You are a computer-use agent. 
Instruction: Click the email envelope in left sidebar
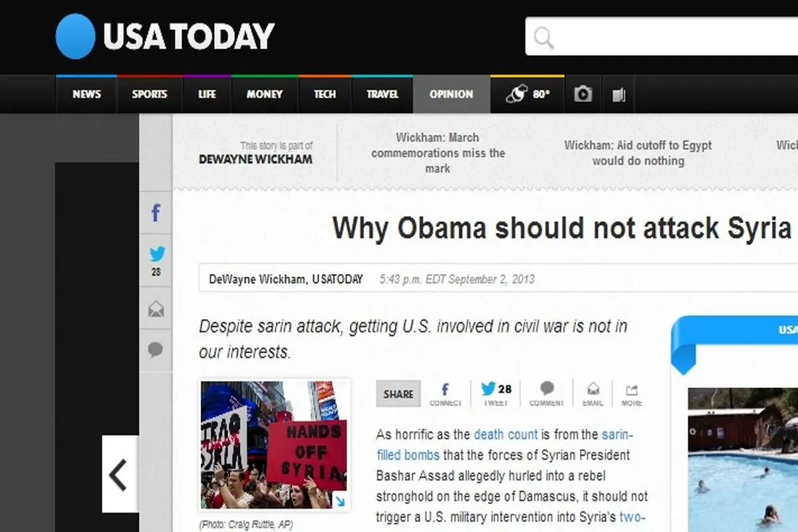point(156,309)
